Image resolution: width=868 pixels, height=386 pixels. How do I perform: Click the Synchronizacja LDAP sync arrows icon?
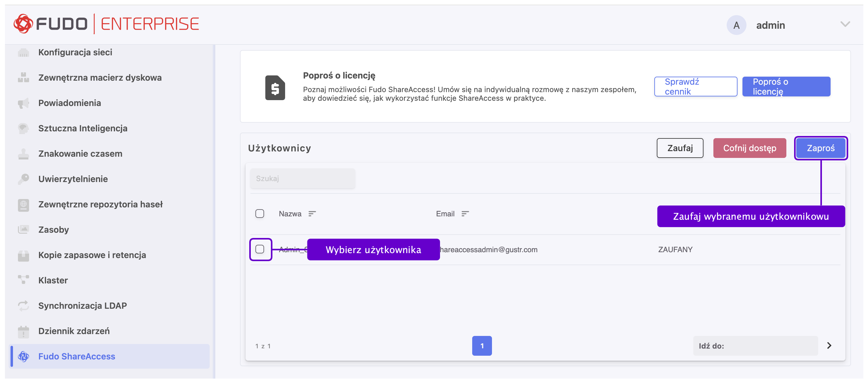(23, 306)
